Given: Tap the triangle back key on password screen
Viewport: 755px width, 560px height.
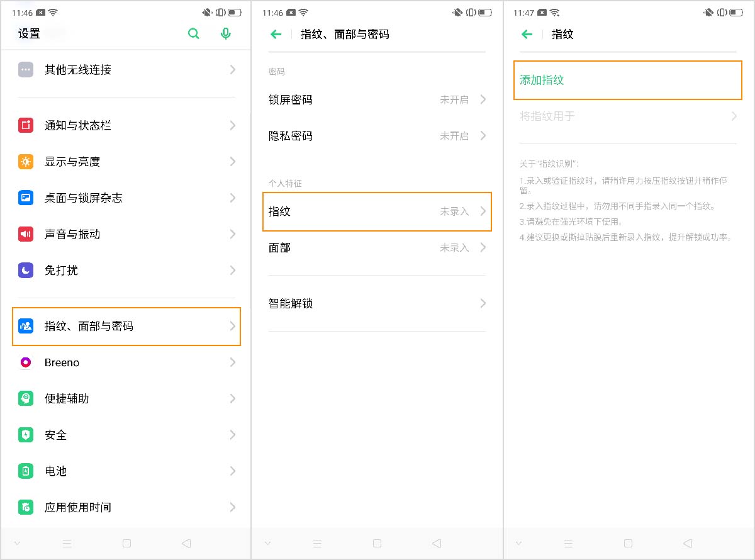Looking at the screenshot, I should point(437,543).
